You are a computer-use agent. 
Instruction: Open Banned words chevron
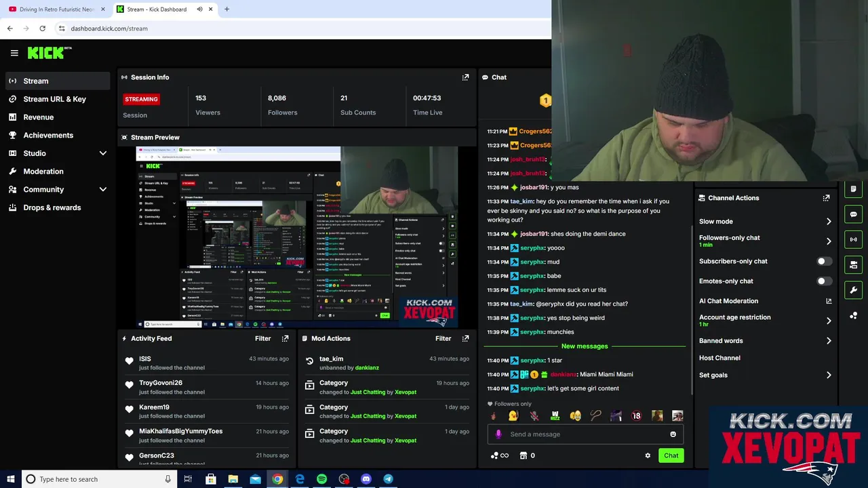(x=828, y=341)
